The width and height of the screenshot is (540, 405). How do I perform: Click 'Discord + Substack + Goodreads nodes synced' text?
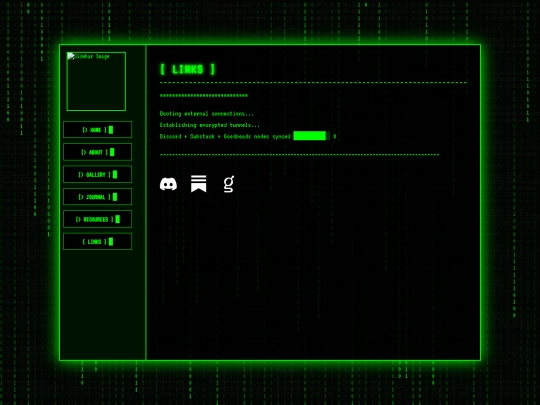click(x=225, y=136)
